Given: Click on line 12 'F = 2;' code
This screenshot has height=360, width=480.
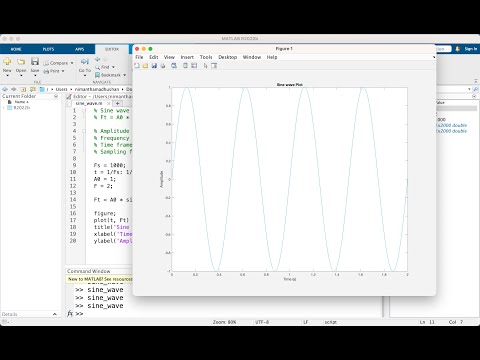Looking at the screenshot, I should pyautogui.click(x=103, y=186).
